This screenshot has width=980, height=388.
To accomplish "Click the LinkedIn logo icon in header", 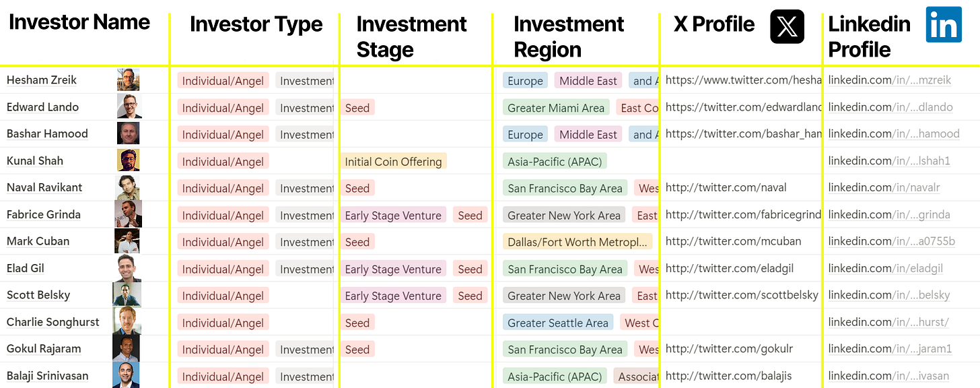I will 944,25.
